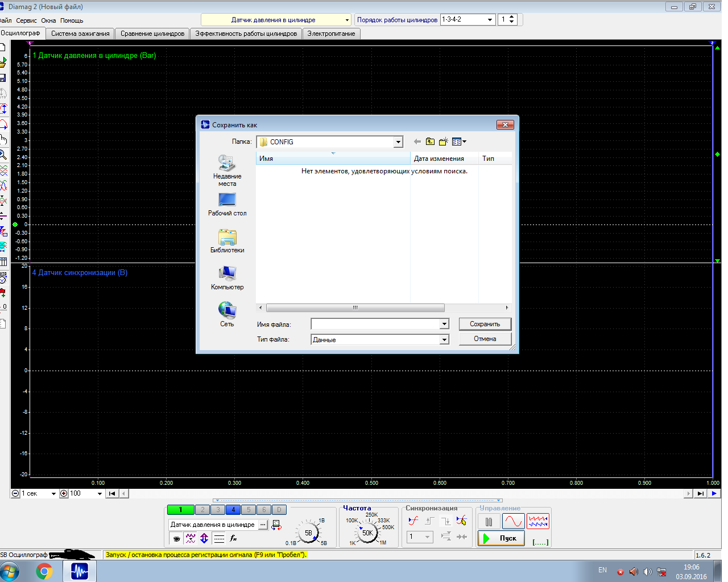Go back using the dialog's back arrow
This screenshot has width=728, height=582.
click(x=417, y=142)
